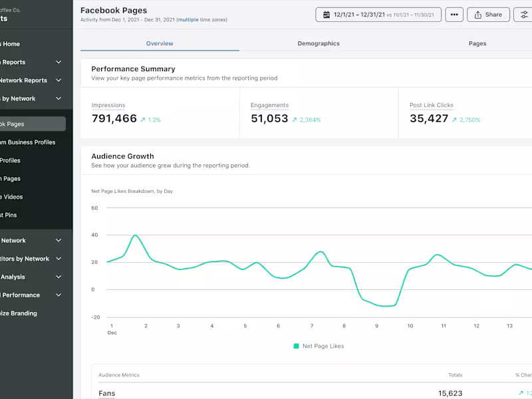The height and width of the screenshot is (399, 532).
Task: Click the Post Link Clicks metric label
Action: coord(431,105)
